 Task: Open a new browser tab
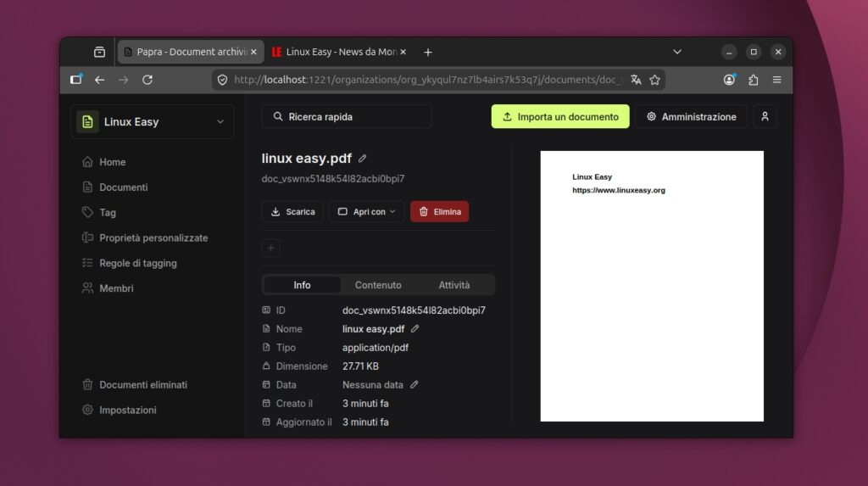[428, 52]
